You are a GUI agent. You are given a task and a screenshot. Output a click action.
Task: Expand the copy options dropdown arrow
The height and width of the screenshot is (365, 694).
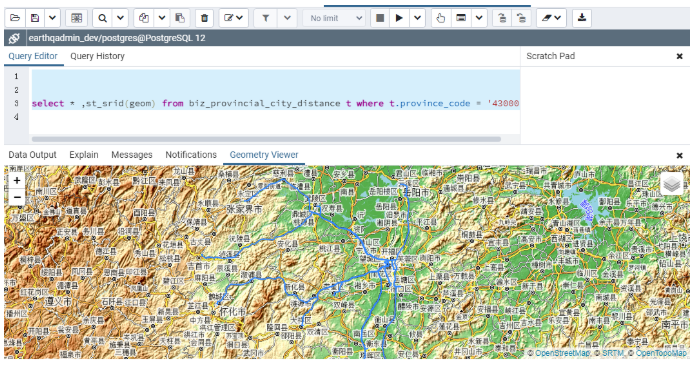(162, 18)
